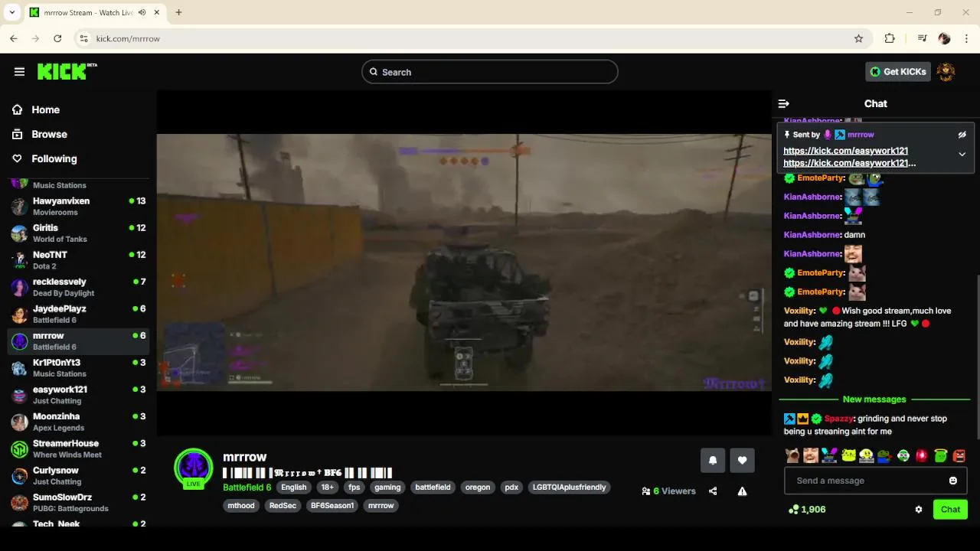Viewport: 980px width, 551px height.
Task: Report stream with warning triangle icon
Action: 742,491
